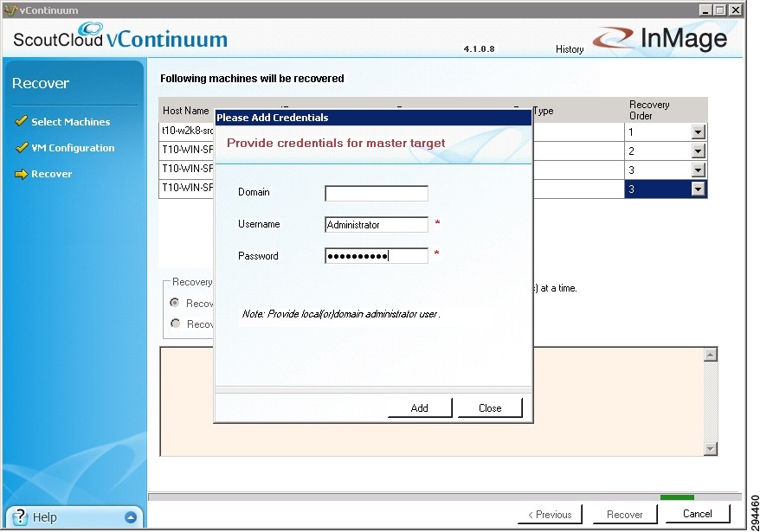Open the History link
760x532 pixels.
click(570, 49)
